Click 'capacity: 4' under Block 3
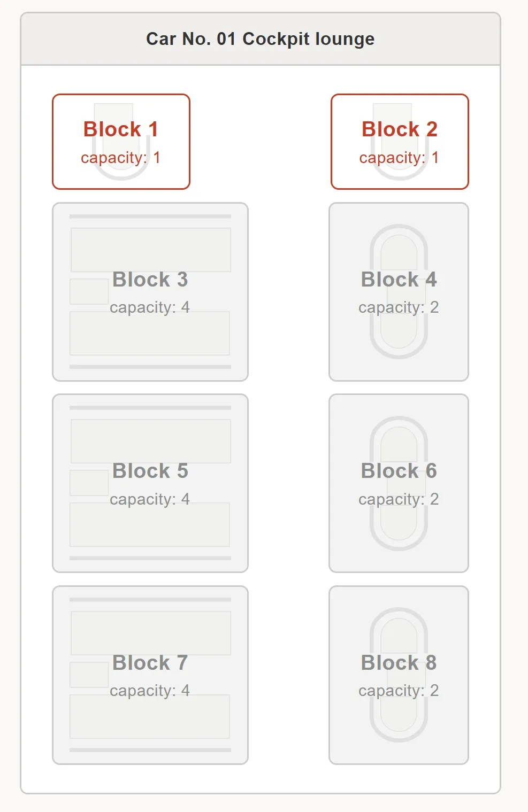Screen dimensions: 528x812 pyautogui.click(x=150, y=307)
